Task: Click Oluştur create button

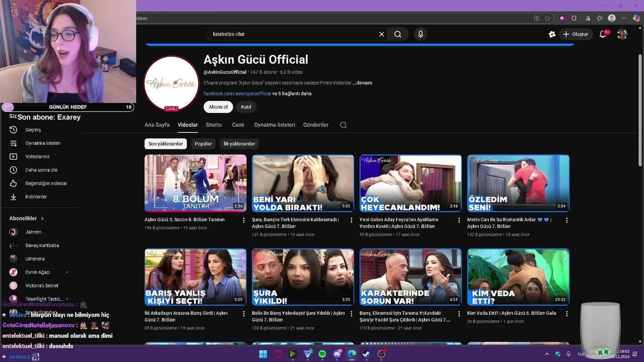Action: click(576, 34)
